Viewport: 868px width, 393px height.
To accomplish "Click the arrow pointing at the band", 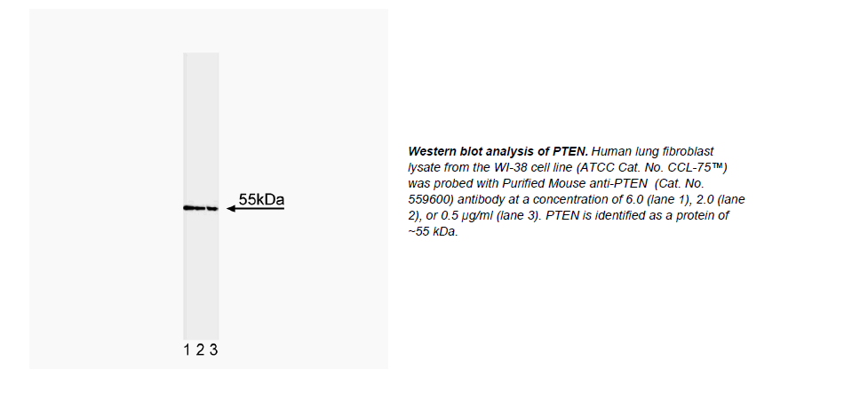I will (253, 209).
